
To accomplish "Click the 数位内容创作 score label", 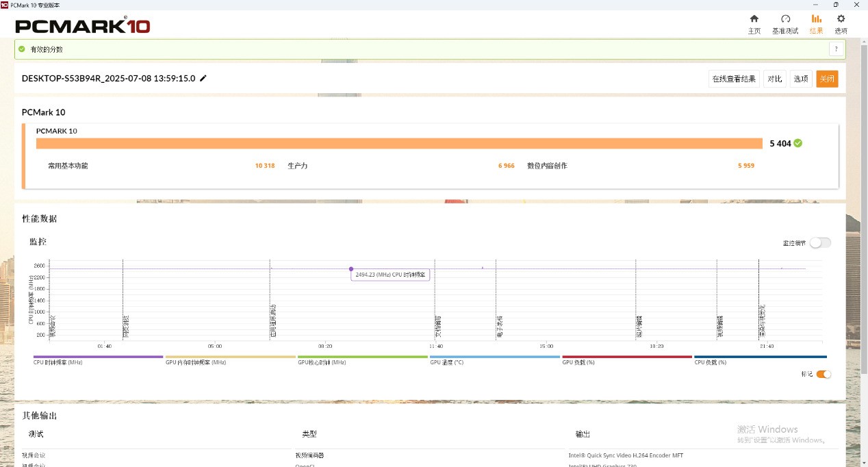I will [547, 166].
